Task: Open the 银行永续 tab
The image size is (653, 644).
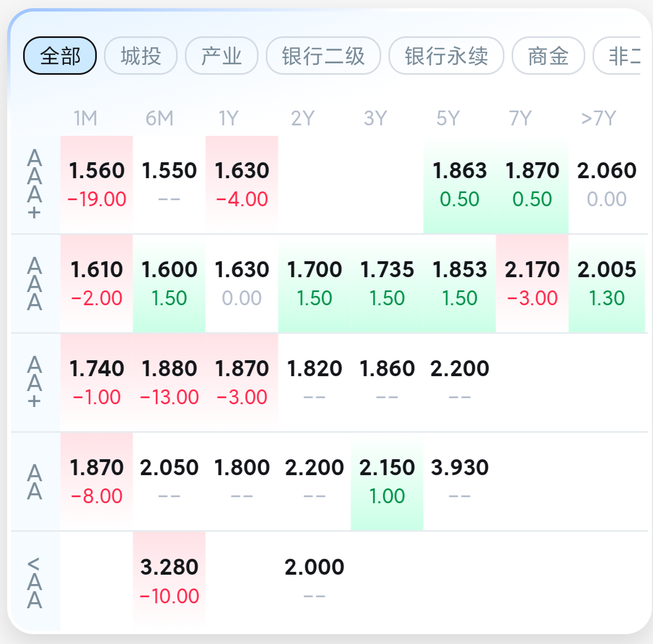Action: point(446,56)
